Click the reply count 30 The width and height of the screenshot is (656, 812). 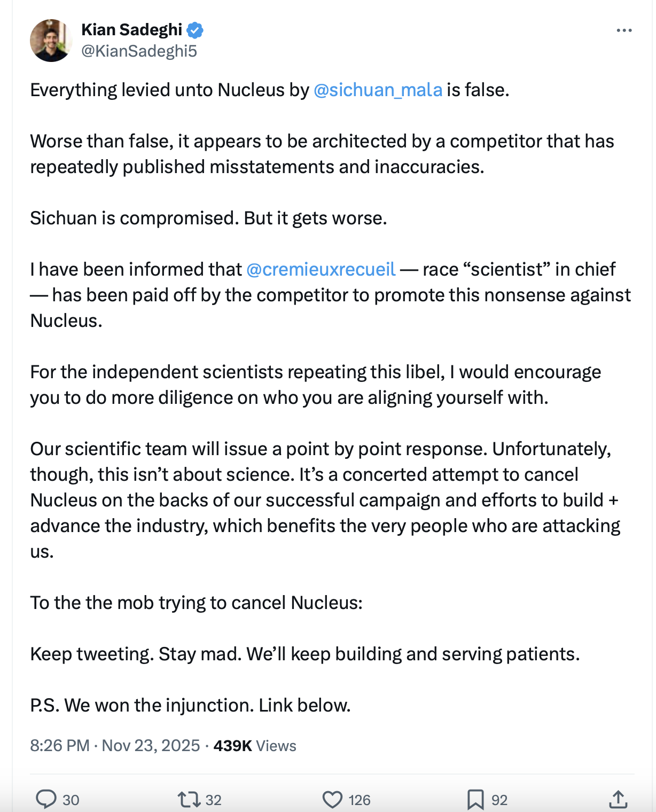[71, 800]
